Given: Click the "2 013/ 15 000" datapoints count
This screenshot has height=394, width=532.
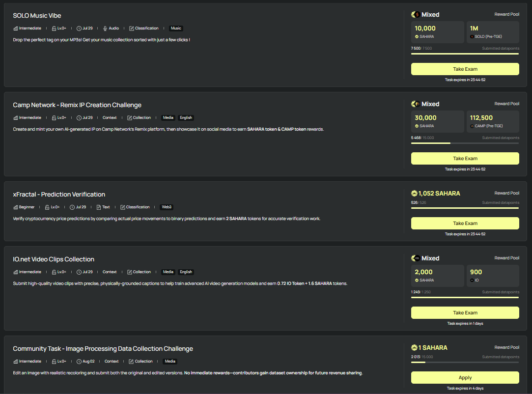Looking at the screenshot, I should pyautogui.click(x=422, y=357).
